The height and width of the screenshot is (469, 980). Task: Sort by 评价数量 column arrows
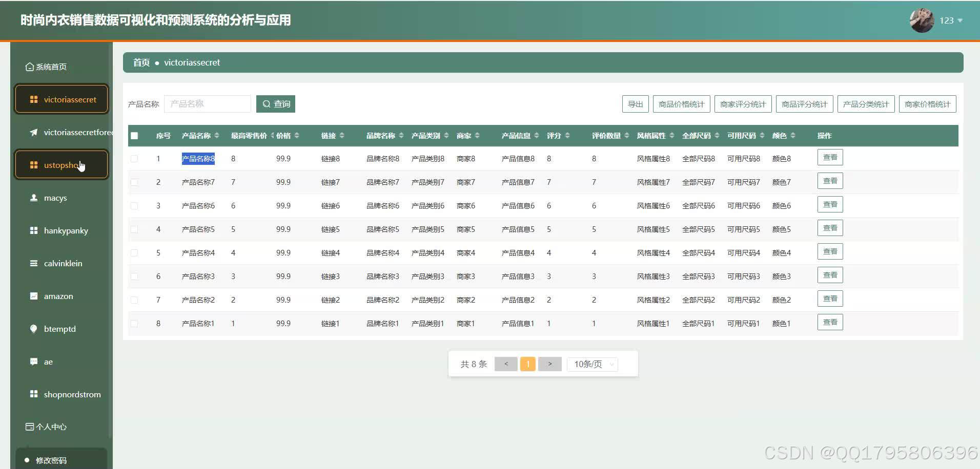pos(627,136)
